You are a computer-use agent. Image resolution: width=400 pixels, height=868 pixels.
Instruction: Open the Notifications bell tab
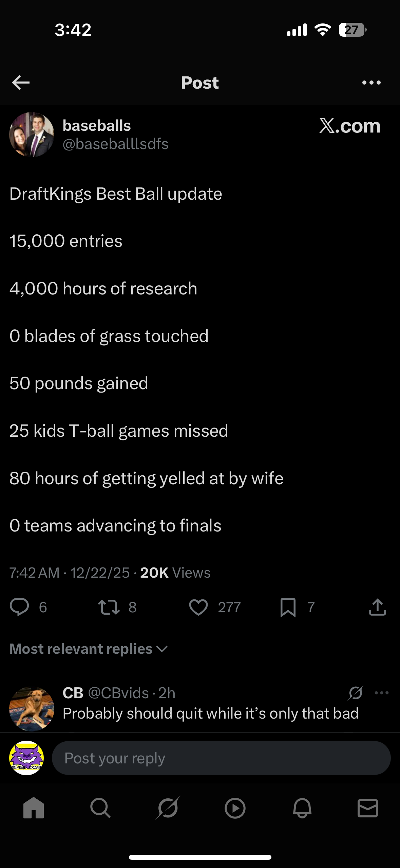[302, 808]
